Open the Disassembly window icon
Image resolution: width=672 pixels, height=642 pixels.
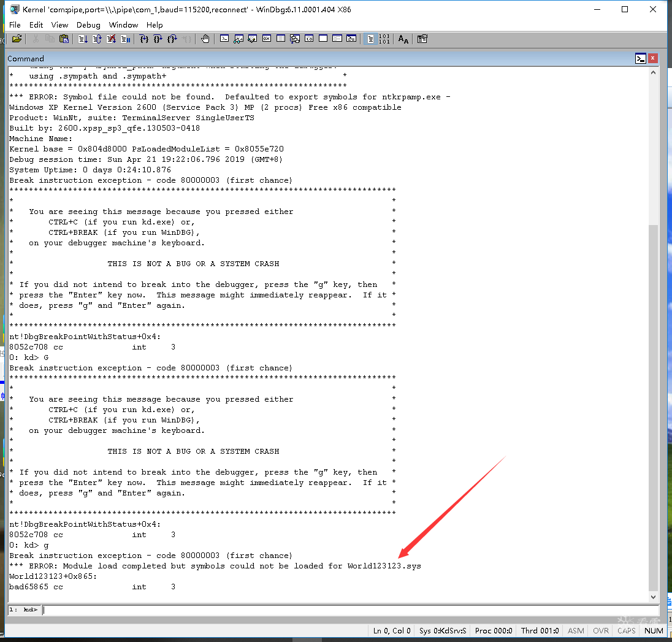point(309,39)
